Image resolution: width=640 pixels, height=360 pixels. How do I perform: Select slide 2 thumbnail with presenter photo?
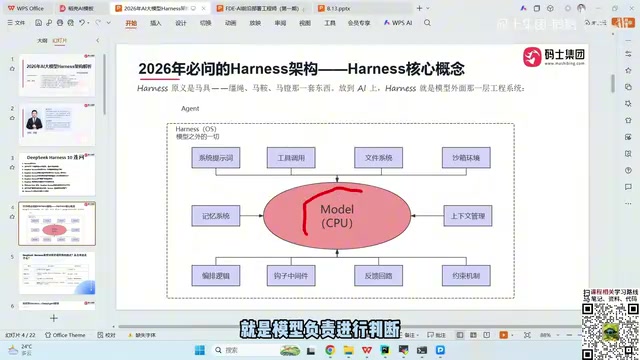pyautogui.click(x=57, y=124)
